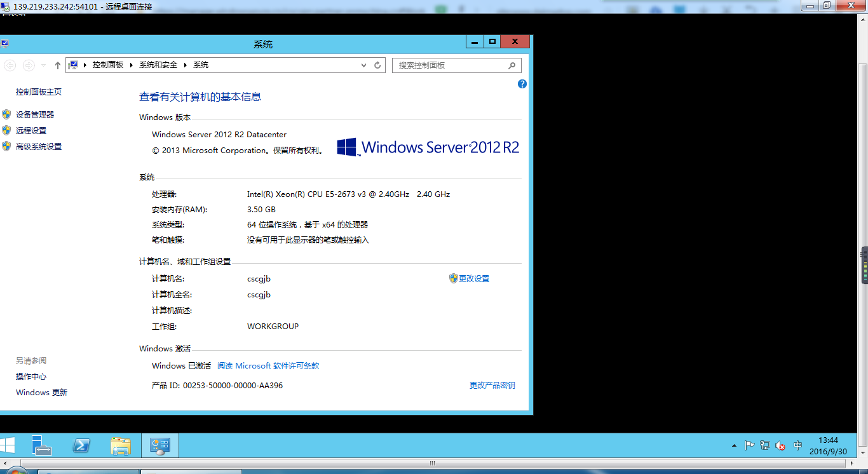Click text Windows Server 2012 R2 Datacenter

(219, 135)
